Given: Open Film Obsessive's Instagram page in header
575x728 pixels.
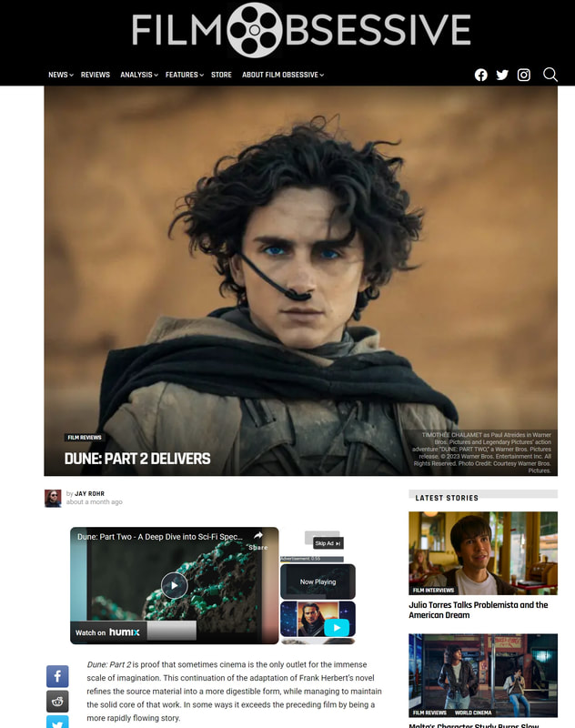Looking at the screenshot, I should click(x=524, y=75).
